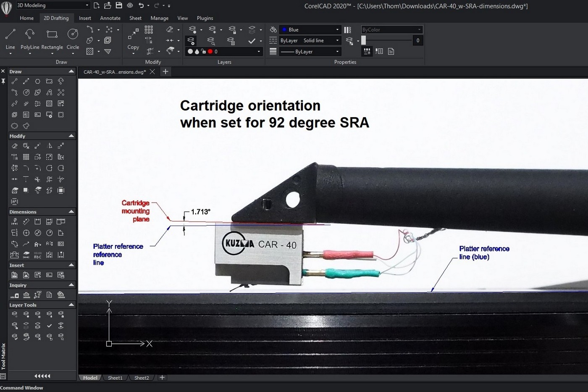Click the Copy tool in Modify
This screenshot has width=588, height=392.
point(133,37)
